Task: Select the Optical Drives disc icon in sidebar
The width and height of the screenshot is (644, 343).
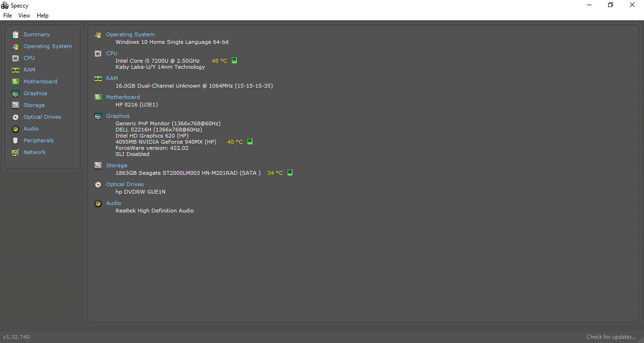Action: tap(16, 117)
